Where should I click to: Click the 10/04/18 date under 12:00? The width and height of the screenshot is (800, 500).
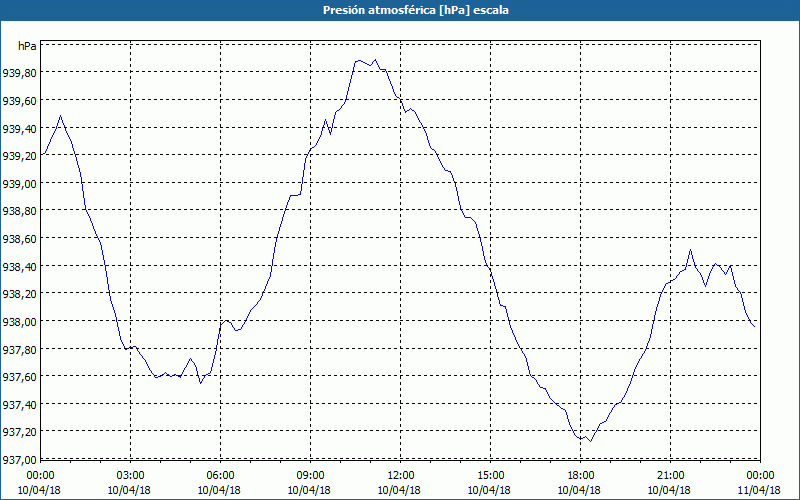(x=399, y=490)
